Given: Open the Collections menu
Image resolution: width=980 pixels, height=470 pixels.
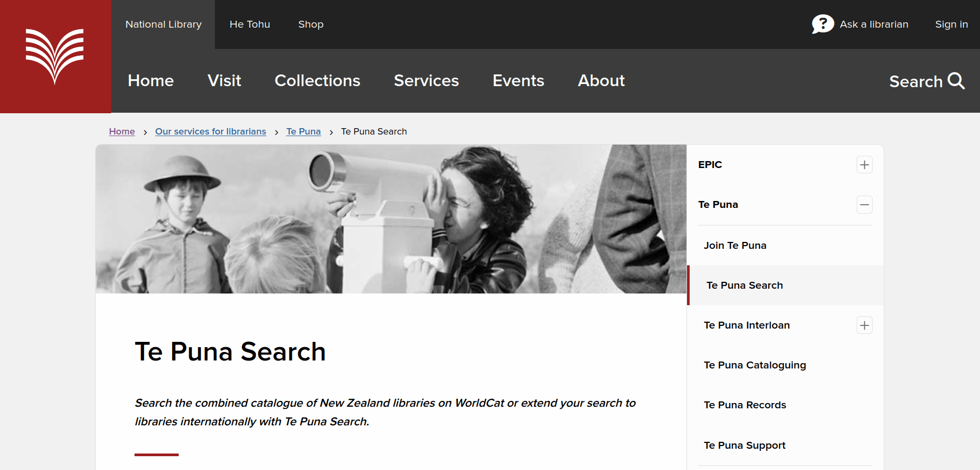Looking at the screenshot, I should click(317, 81).
